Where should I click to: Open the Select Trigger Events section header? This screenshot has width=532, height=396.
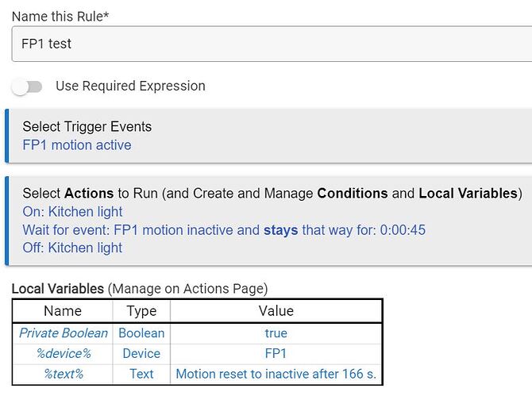point(87,127)
